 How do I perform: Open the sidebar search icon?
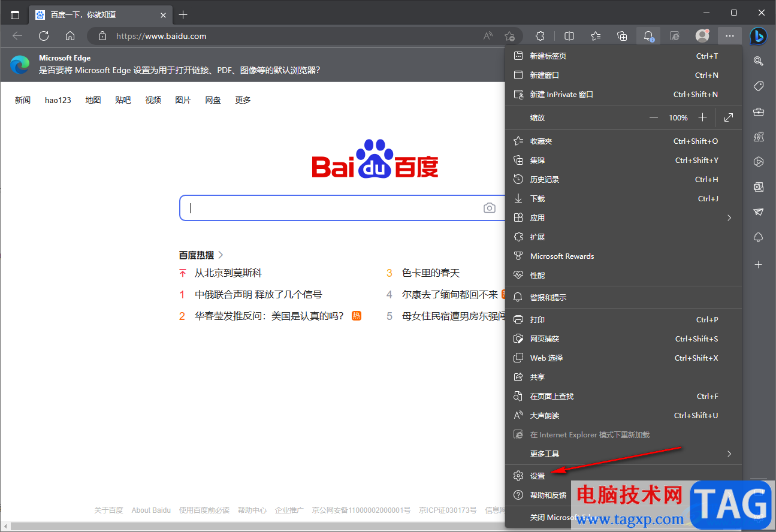[758, 61]
